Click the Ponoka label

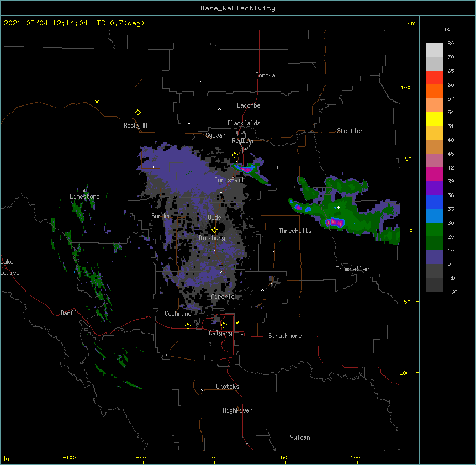[x=265, y=75]
